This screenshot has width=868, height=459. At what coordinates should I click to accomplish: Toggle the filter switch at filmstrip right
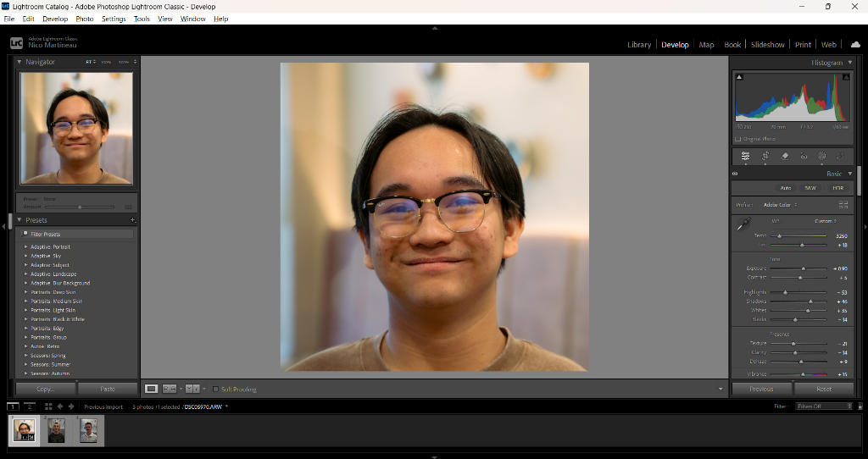click(x=860, y=406)
